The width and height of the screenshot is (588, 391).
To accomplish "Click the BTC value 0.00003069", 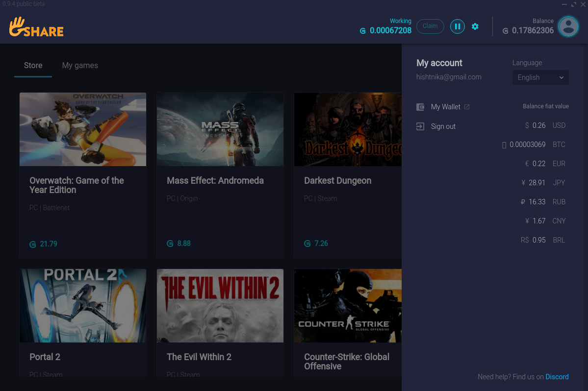I will pyautogui.click(x=528, y=145).
